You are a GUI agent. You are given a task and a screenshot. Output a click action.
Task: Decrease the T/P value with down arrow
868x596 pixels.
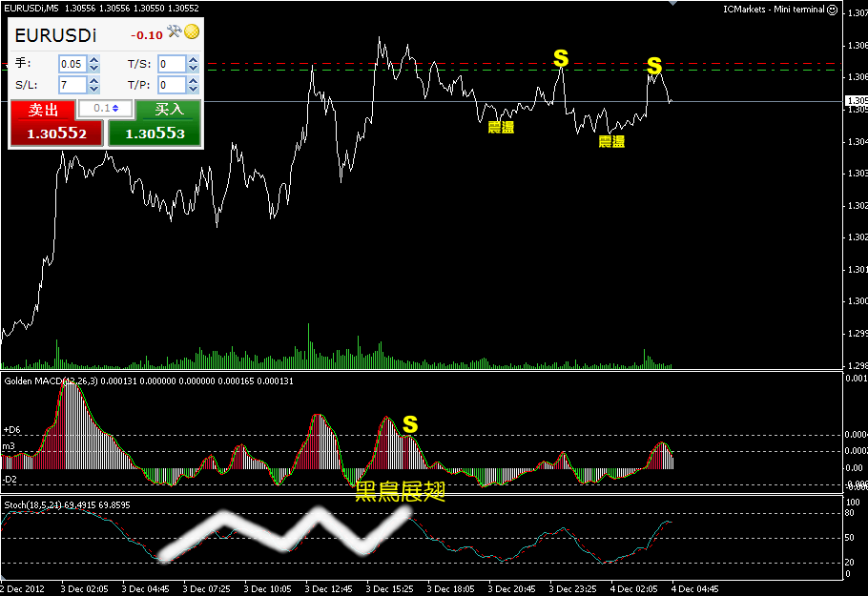[x=193, y=89]
